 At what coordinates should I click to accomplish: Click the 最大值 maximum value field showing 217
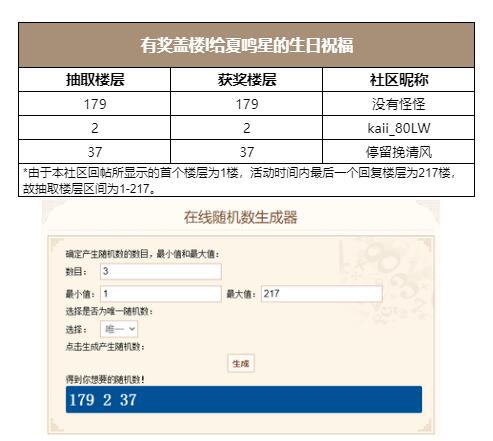click(322, 294)
